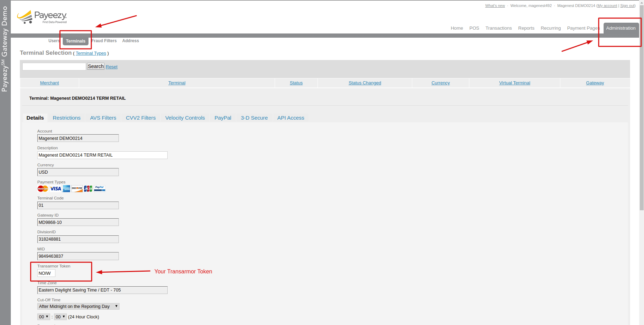Open the Administration menu
Viewport: 644px width, 325px height.
[621, 28]
